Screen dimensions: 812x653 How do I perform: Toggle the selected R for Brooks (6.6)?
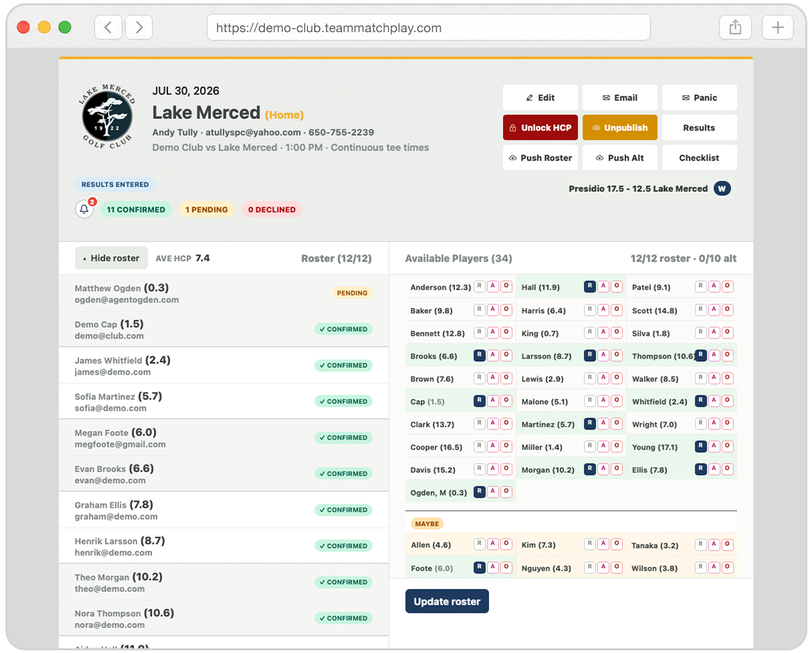pyautogui.click(x=480, y=355)
